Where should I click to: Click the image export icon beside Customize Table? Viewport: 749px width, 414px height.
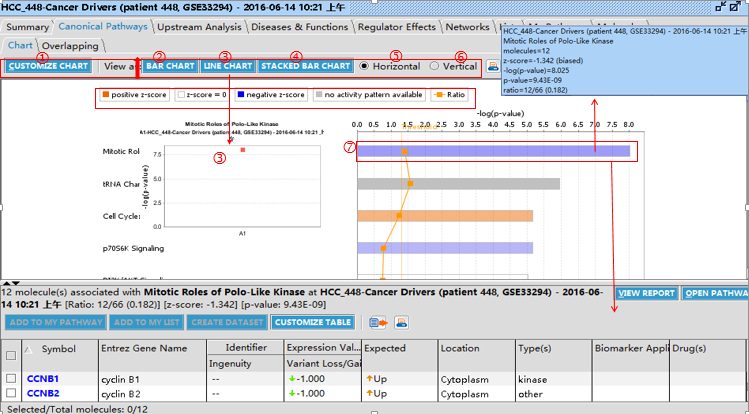(x=401, y=323)
